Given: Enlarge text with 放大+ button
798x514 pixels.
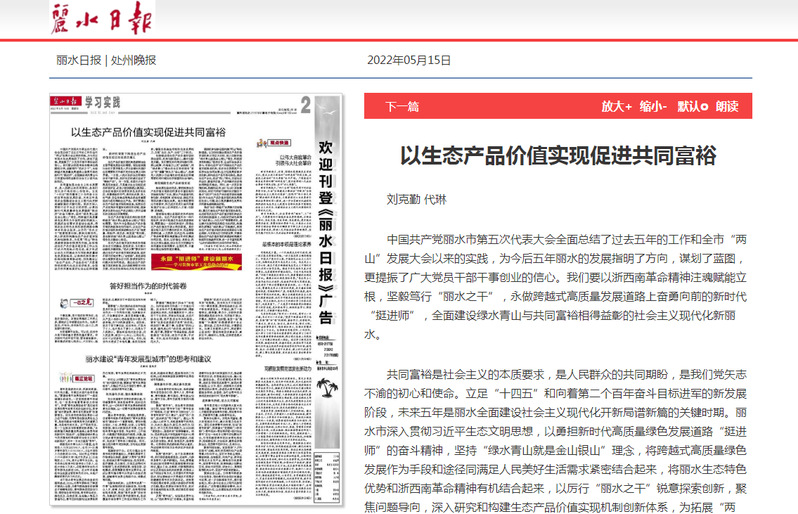Looking at the screenshot, I should pos(616,106).
